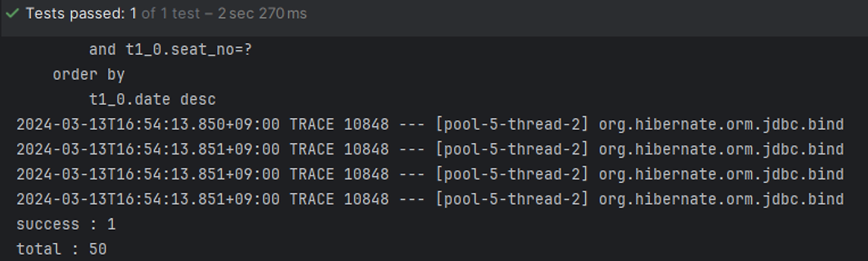Select the "t1_0.date desc" console line
Screen dimensions: 868x261
[153, 100]
